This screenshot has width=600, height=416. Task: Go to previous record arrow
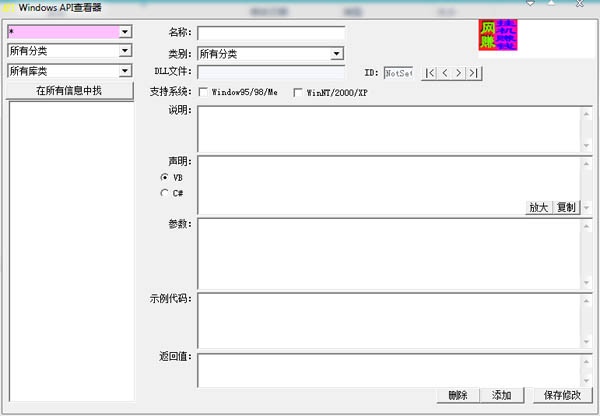[444, 73]
